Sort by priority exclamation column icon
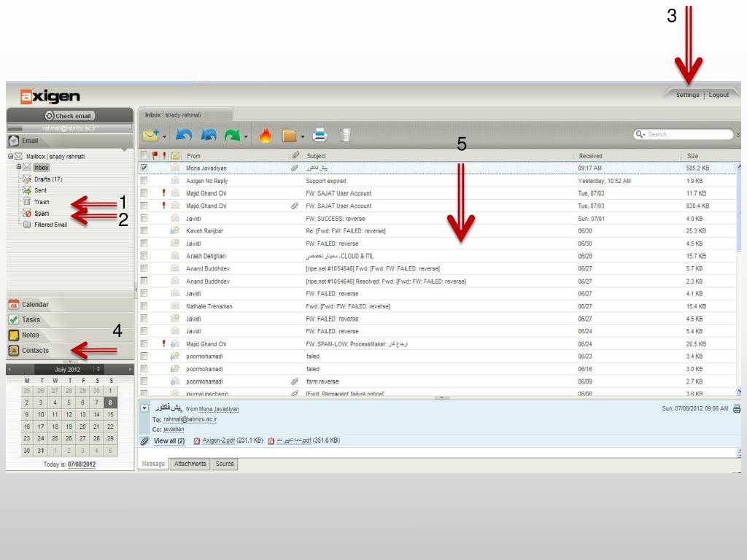This screenshot has width=747, height=560. pos(164,155)
